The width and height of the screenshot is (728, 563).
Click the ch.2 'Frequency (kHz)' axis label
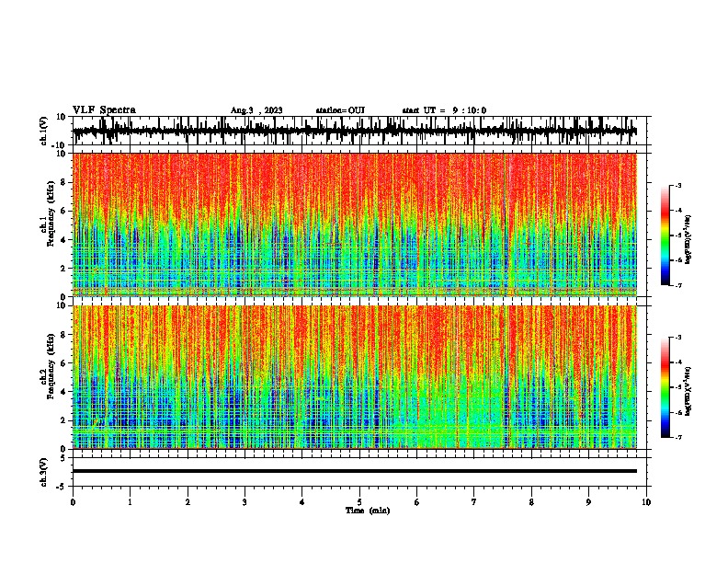tap(51, 367)
